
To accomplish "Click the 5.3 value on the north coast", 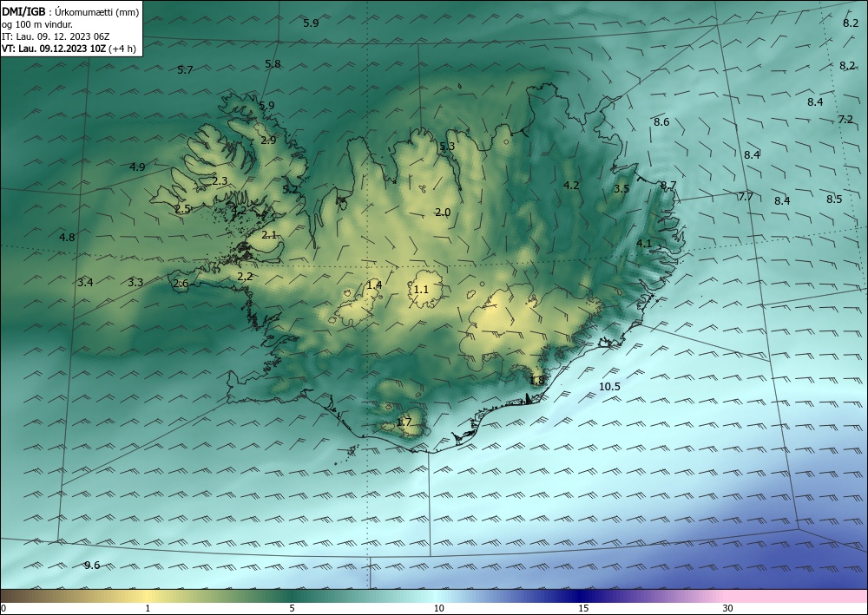I will [x=447, y=146].
